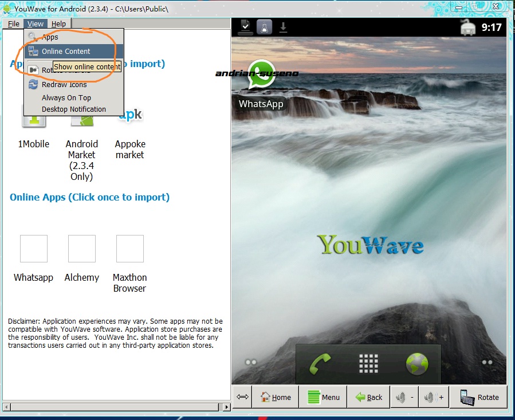This screenshot has width=515, height=420.
Task: Click the task checkmark status bar icon
Action: pyautogui.click(x=245, y=28)
